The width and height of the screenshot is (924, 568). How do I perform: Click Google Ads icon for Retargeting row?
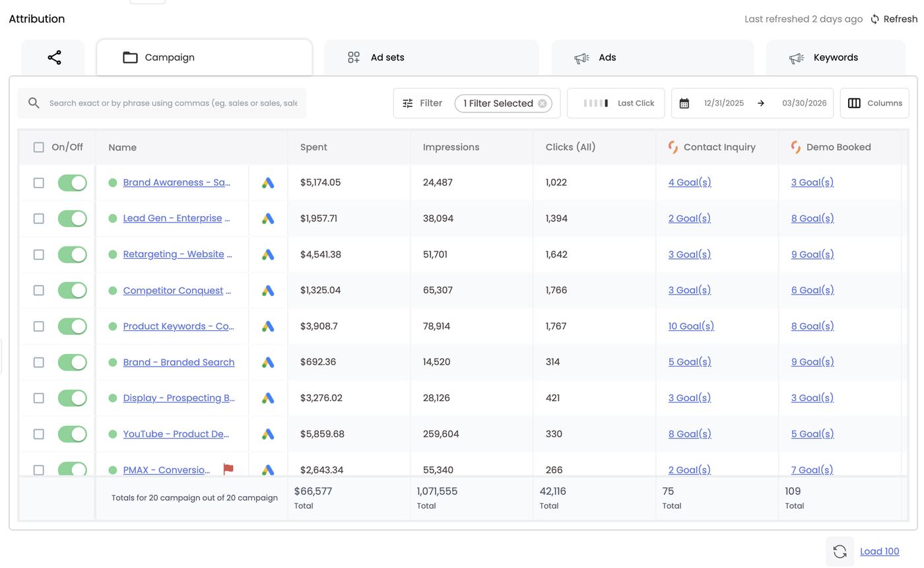pyautogui.click(x=267, y=255)
